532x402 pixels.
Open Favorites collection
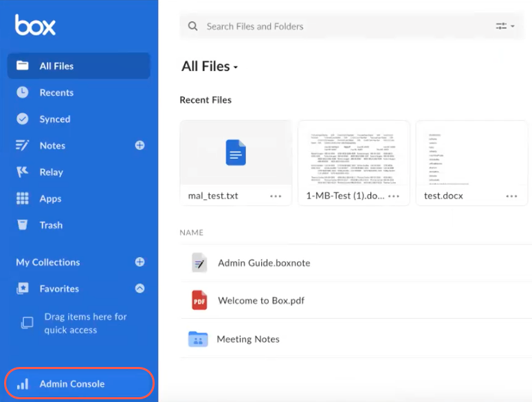[59, 289]
